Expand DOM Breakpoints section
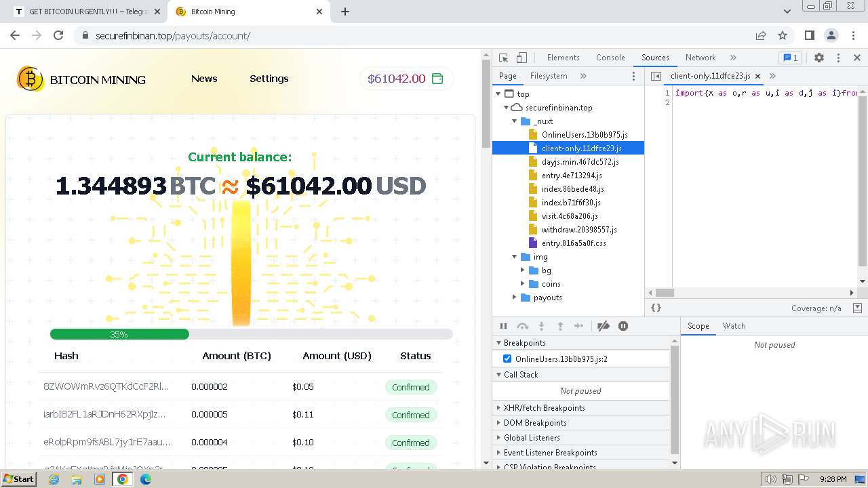 581,423
